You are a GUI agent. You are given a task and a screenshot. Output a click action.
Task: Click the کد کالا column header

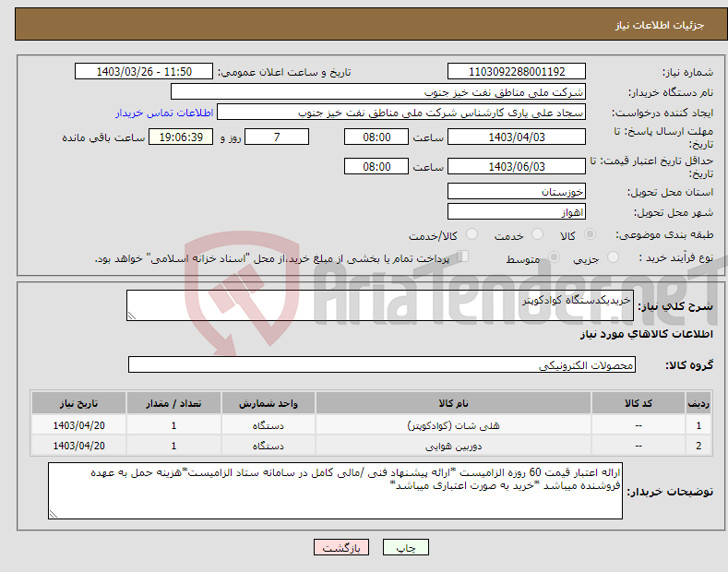pyautogui.click(x=638, y=403)
